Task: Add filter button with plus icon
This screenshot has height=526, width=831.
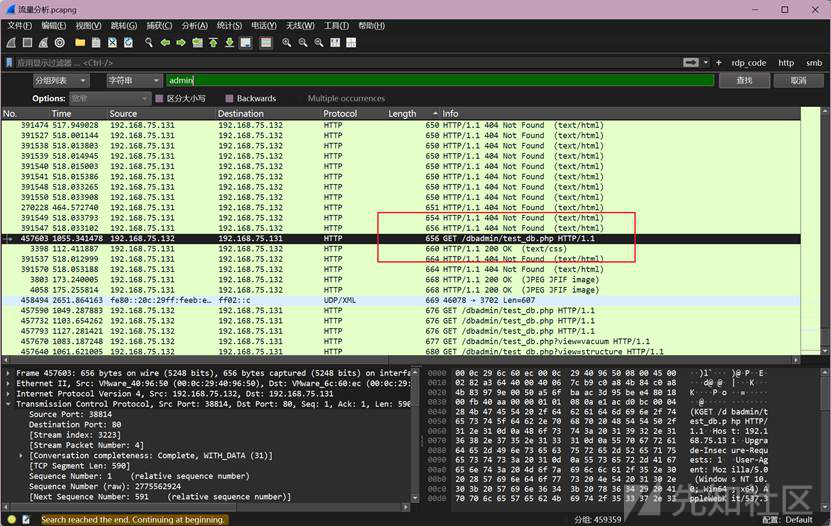Action: click(719, 63)
